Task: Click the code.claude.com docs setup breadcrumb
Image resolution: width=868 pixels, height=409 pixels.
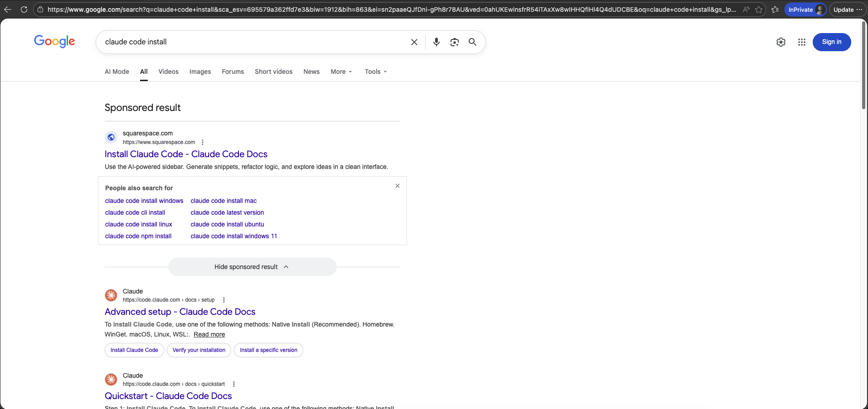Action: pos(169,300)
